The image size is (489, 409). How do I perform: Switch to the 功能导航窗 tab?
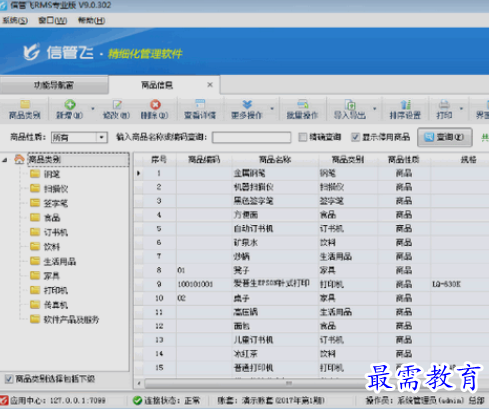(54, 85)
